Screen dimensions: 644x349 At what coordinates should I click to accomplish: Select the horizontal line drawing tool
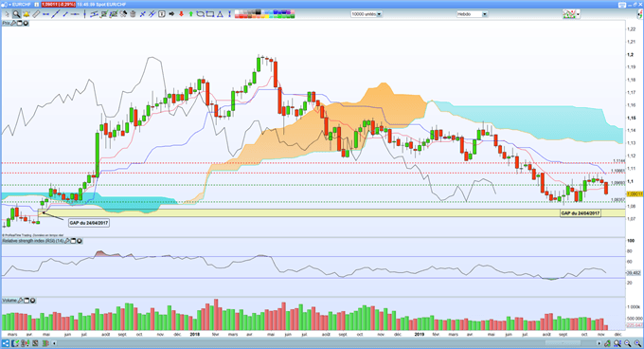(75, 14)
